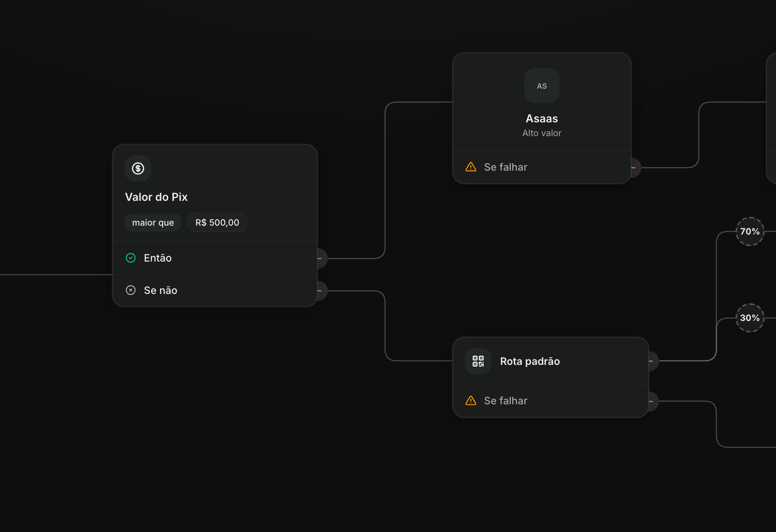Select the Rota padrão node title
The width and height of the screenshot is (776, 532).
pyautogui.click(x=530, y=361)
